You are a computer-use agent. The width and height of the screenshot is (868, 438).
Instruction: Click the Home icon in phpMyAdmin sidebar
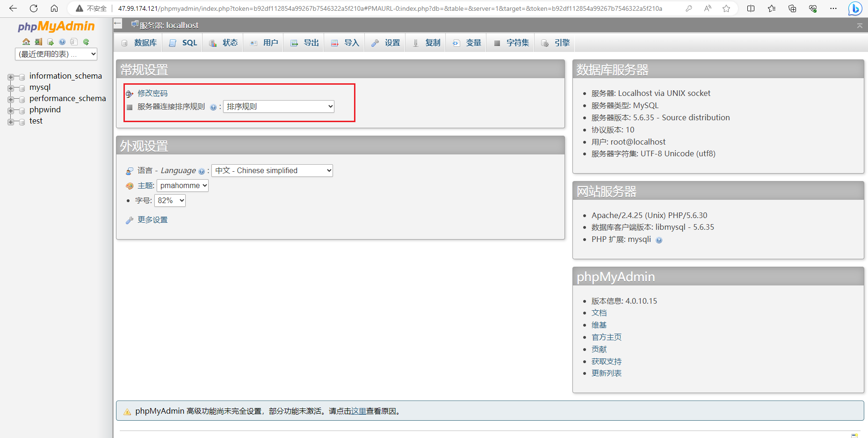pos(26,42)
